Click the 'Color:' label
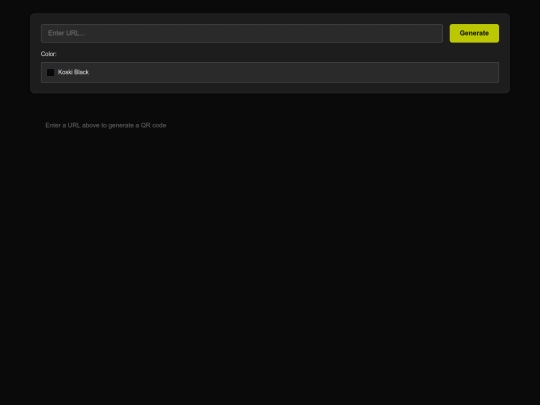The width and height of the screenshot is (540, 405). (x=49, y=54)
